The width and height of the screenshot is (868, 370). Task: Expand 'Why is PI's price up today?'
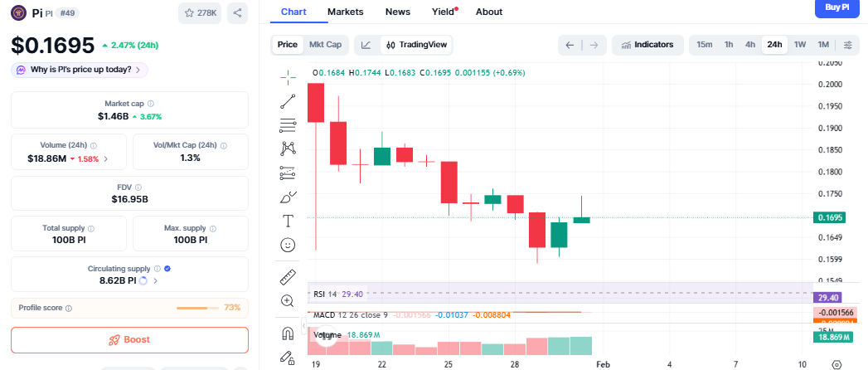[x=80, y=70]
